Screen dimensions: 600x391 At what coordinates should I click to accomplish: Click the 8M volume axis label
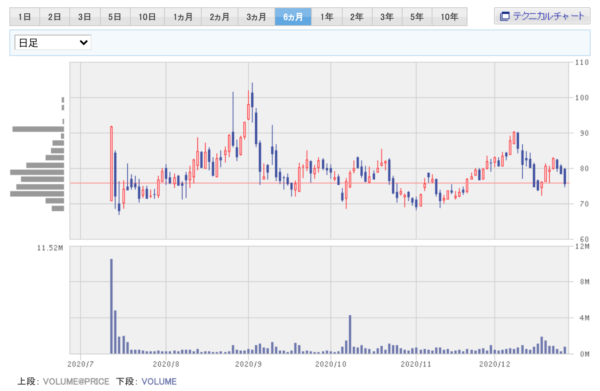click(x=584, y=282)
